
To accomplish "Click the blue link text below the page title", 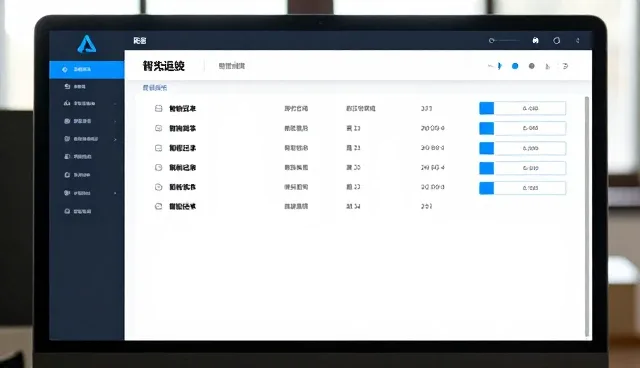I will [155, 88].
